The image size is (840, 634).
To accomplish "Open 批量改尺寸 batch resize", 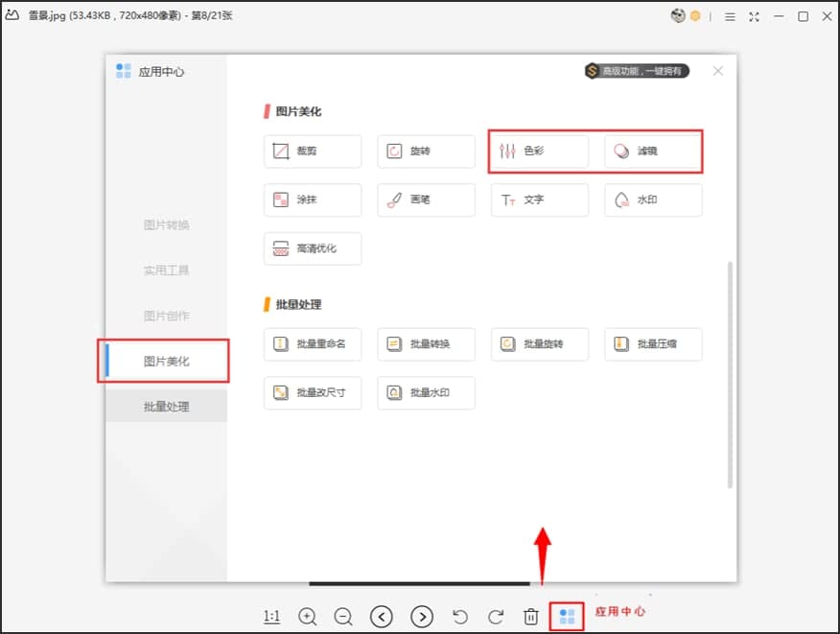I will (x=313, y=393).
